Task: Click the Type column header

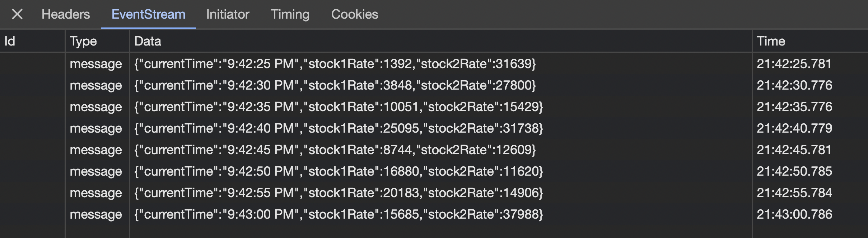Action: click(x=83, y=41)
